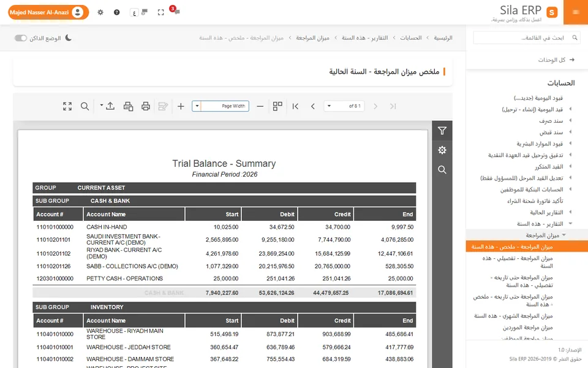Zoom in on the report
Viewport: 588px width, 368px height.
[x=181, y=106]
